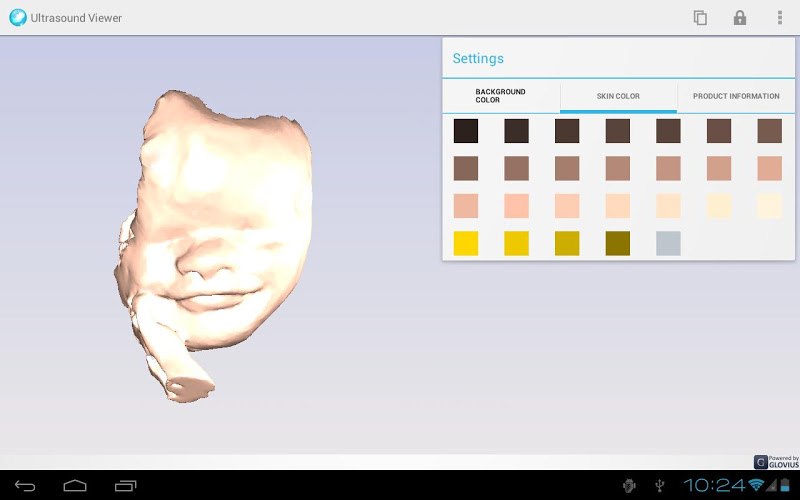Image resolution: width=800 pixels, height=500 pixels.
Task: Select fifth swatch in third skin row
Action: click(668, 206)
